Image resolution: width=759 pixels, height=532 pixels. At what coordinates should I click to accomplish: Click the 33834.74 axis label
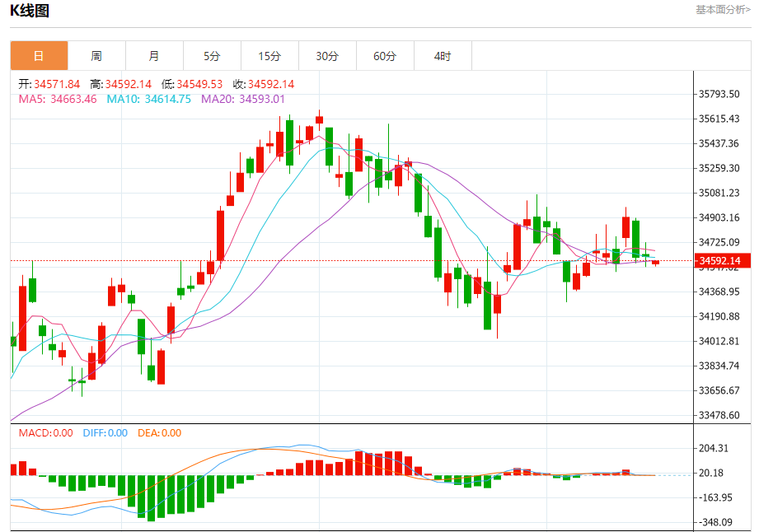pos(719,366)
